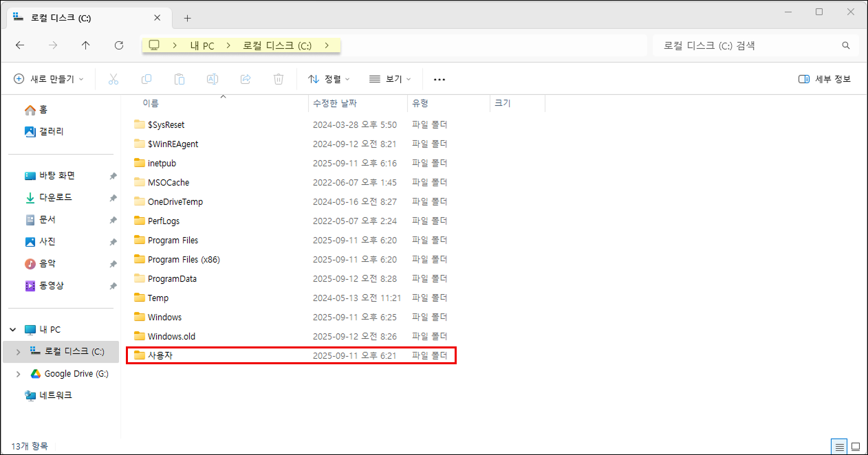Select the 사용자 folder
The width and height of the screenshot is (868, 455).
click(x=160, y=355)
